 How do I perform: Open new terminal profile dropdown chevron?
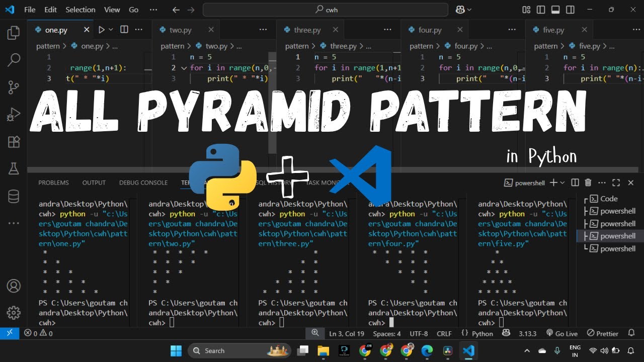562,183
